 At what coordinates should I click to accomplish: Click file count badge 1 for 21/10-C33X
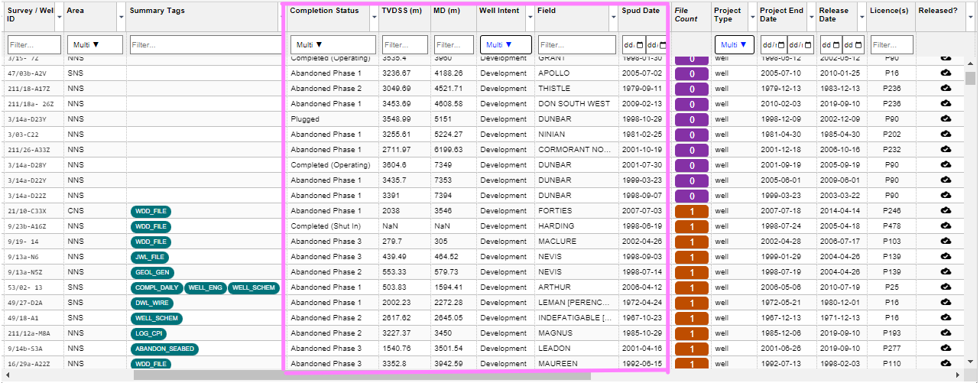[691, 211]
